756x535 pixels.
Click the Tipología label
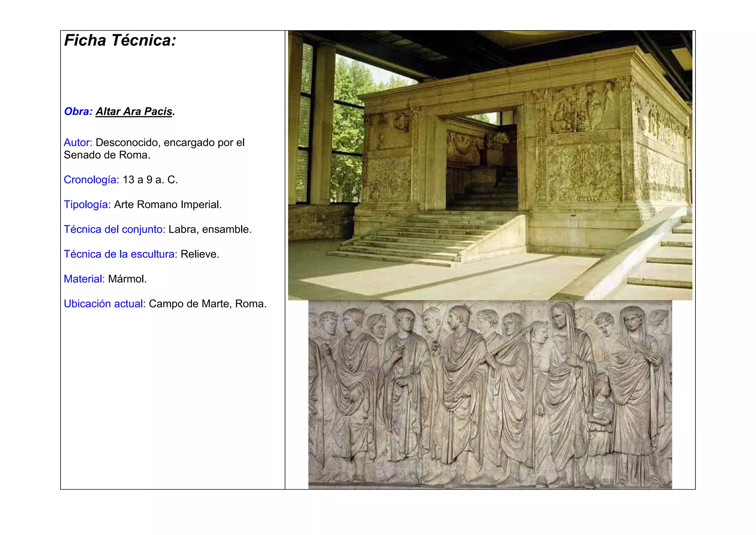[87, 205]
